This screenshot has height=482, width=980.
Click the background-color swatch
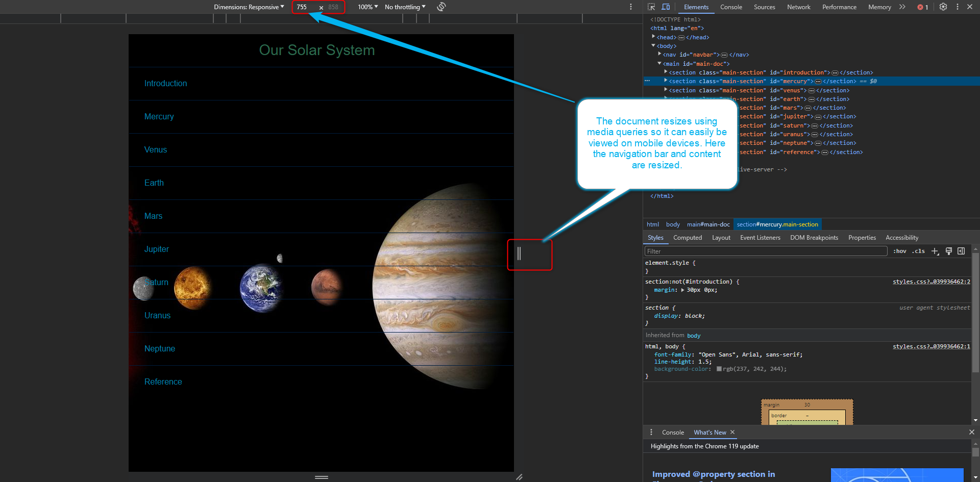click(x=720, y=369)
